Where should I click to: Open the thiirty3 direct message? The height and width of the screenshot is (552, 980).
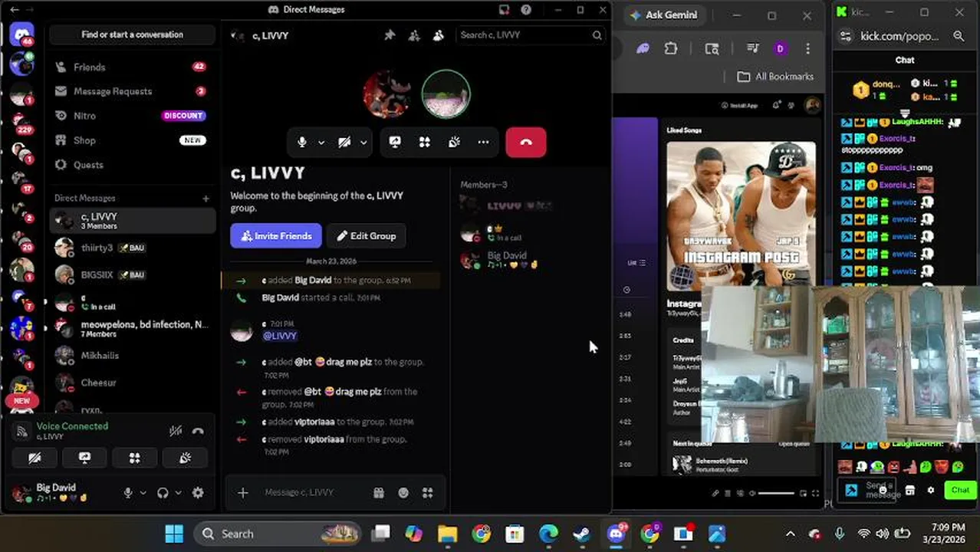(132, 248)
